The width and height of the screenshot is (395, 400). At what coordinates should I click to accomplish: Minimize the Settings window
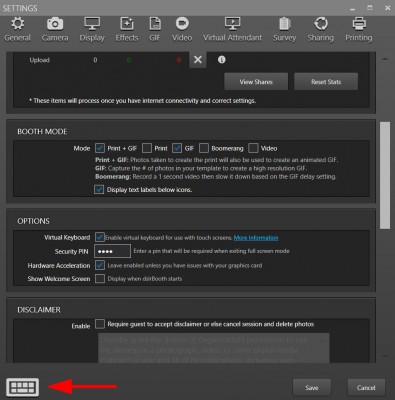pyautogui.click(x=353, y=8)
